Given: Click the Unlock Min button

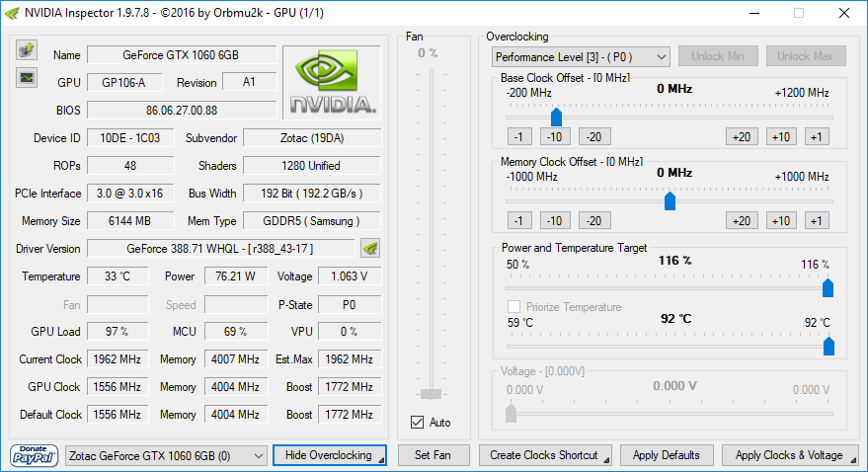Looking at the screenshot, I should point(718,56).
